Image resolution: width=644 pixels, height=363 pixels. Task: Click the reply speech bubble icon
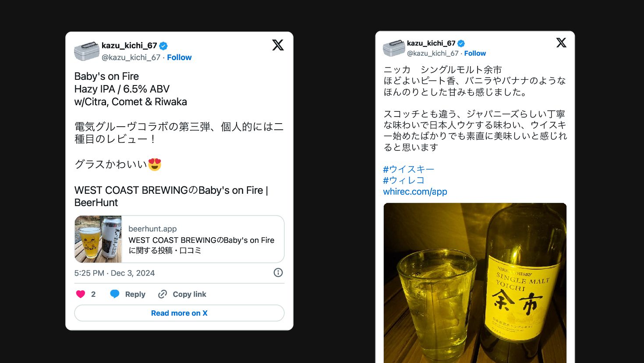(115, 294)
